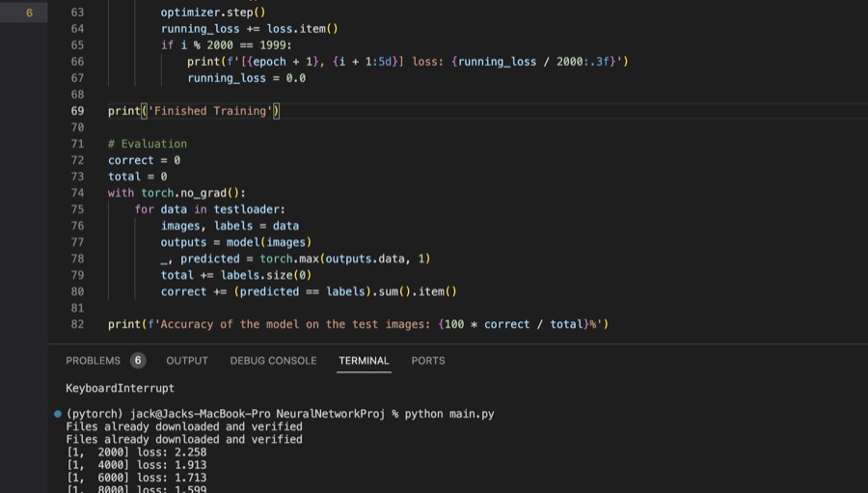Switch to the PORTS tab
This screenshot has width=868, height=493.
coord(428,361)
